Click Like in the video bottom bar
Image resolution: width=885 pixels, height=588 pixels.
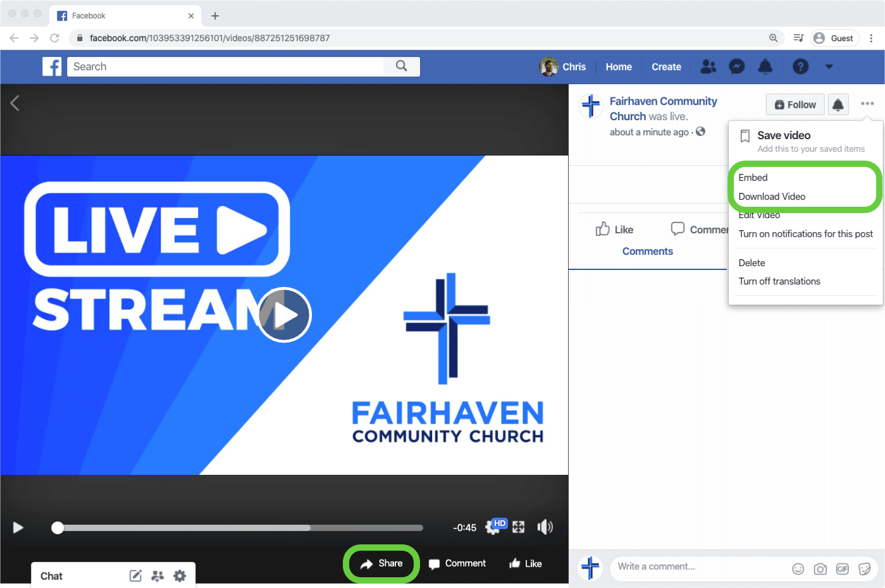[526, 563]
